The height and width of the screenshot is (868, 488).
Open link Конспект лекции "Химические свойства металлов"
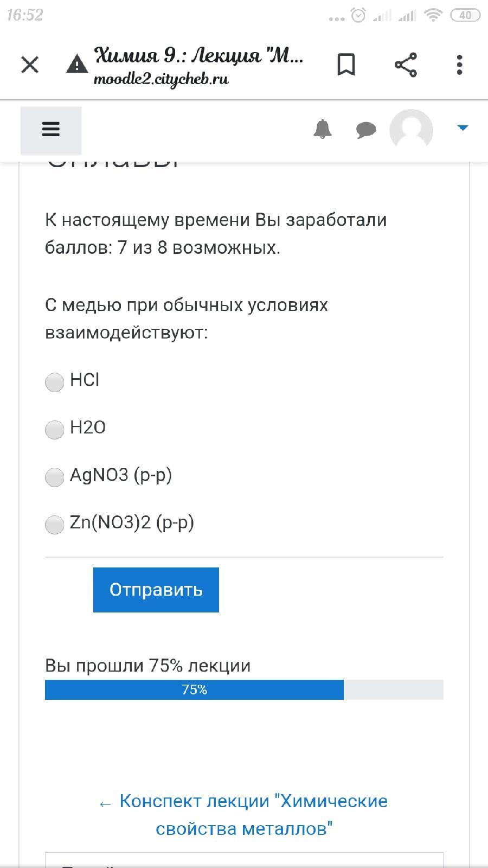click(x=244, y=815)
